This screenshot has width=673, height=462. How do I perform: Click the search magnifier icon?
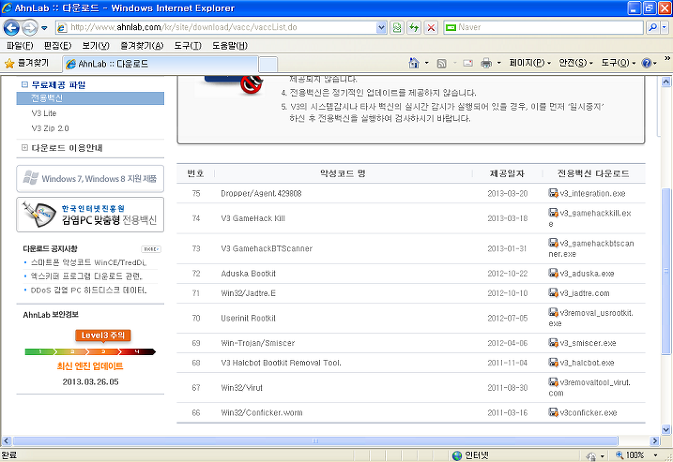[x=652, y=27]
